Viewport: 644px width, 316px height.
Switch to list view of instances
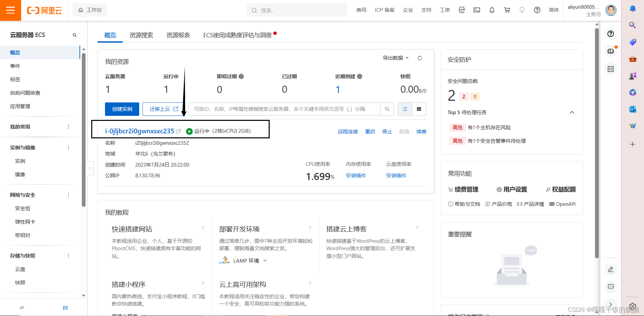coord(405,109)
